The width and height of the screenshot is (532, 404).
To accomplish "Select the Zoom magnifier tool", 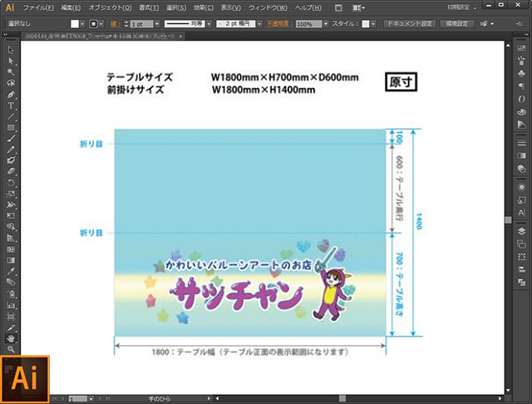I will point(12,350).
